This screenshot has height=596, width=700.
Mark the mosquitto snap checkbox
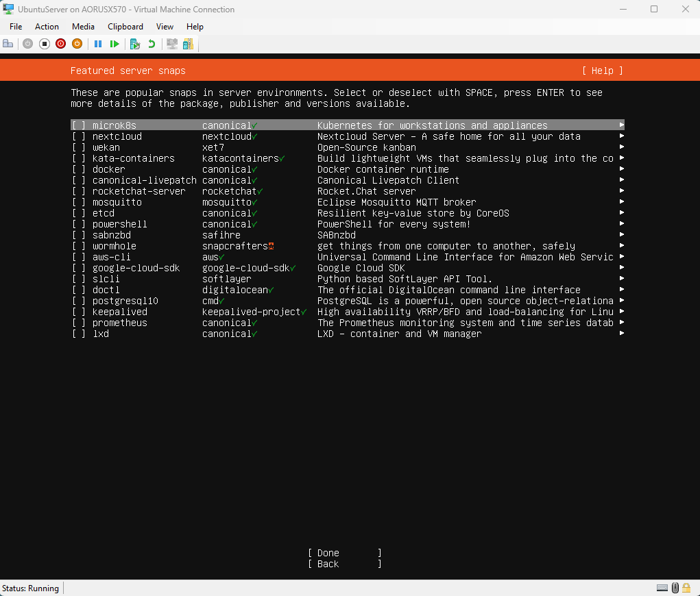(x=79, y=202)
